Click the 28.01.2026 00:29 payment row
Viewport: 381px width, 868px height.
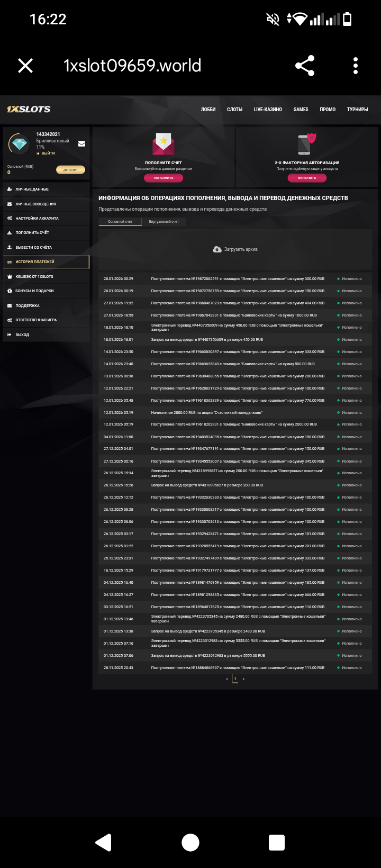(x=235, y=278)
